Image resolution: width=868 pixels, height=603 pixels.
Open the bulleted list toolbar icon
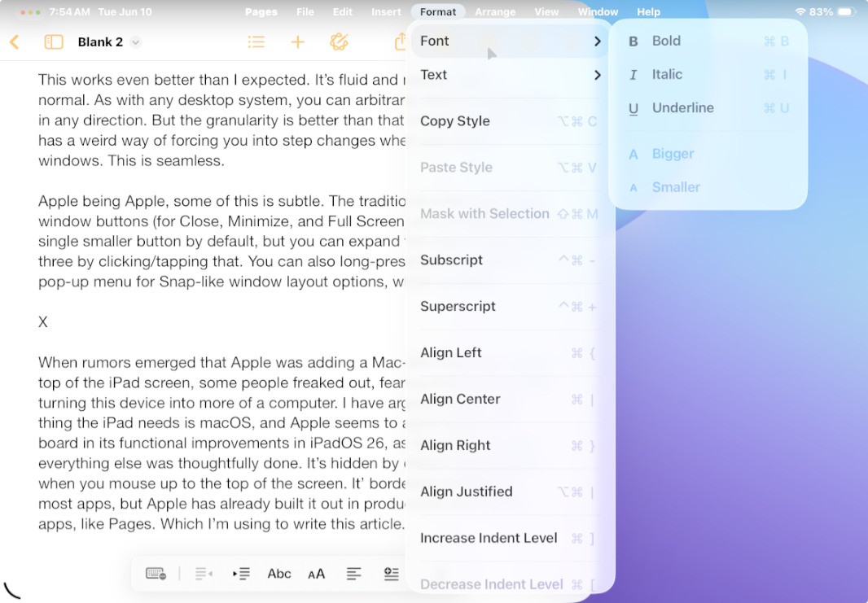[256, 42]
